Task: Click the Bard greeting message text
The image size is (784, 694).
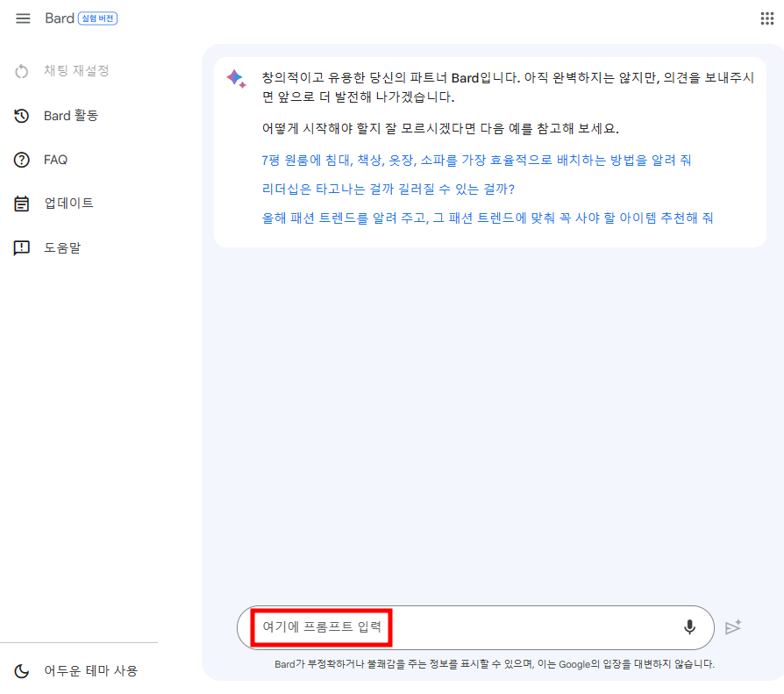Action: click(x=508, y=87)
